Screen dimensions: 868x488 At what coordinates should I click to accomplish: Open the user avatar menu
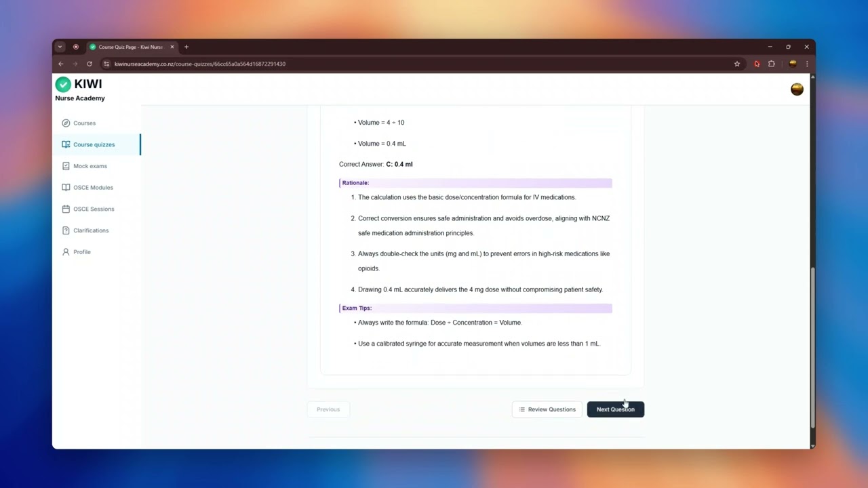[x=797, y=89]
